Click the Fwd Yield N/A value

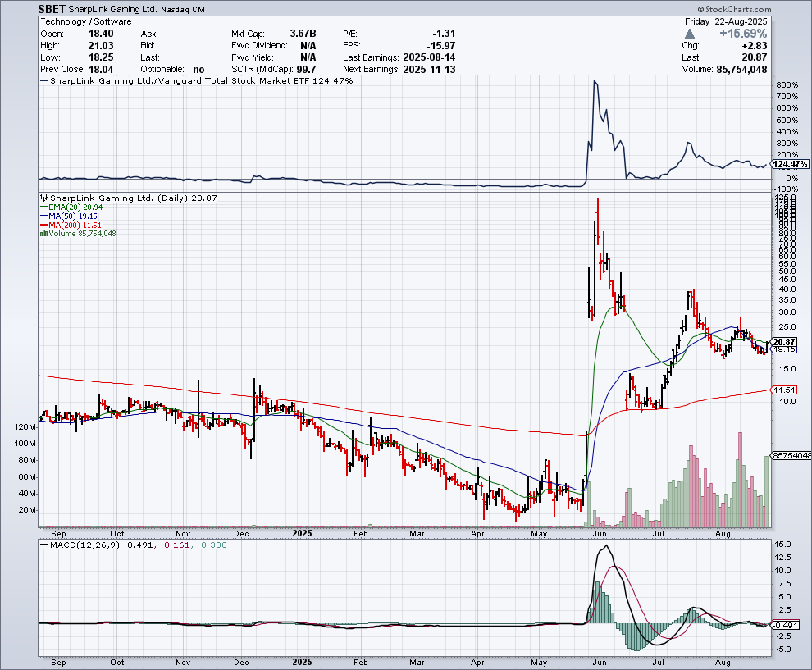pos(308,57)
